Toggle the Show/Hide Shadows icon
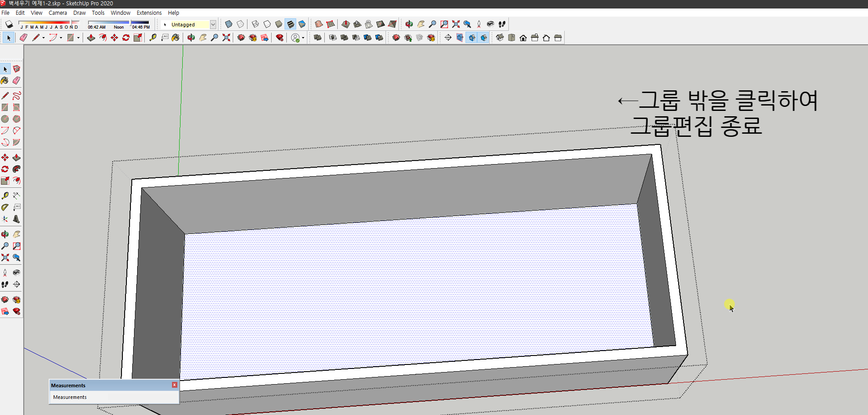The width and height of the screenshot is (868, 415). click(9, 24)
